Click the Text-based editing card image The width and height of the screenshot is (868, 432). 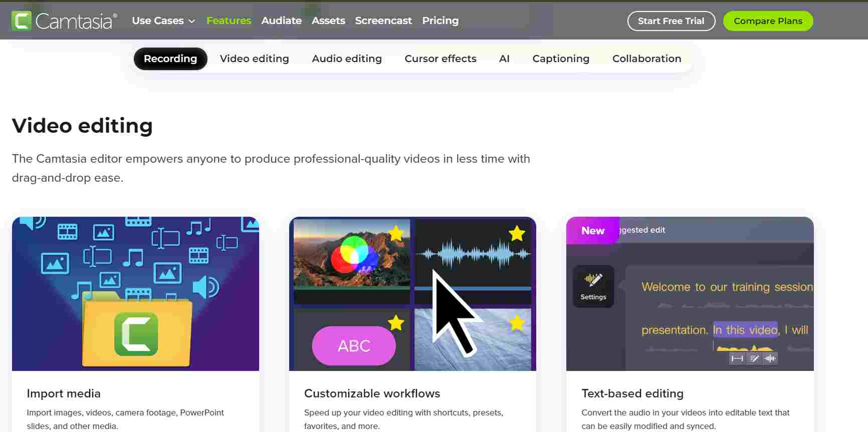point(690,294)
